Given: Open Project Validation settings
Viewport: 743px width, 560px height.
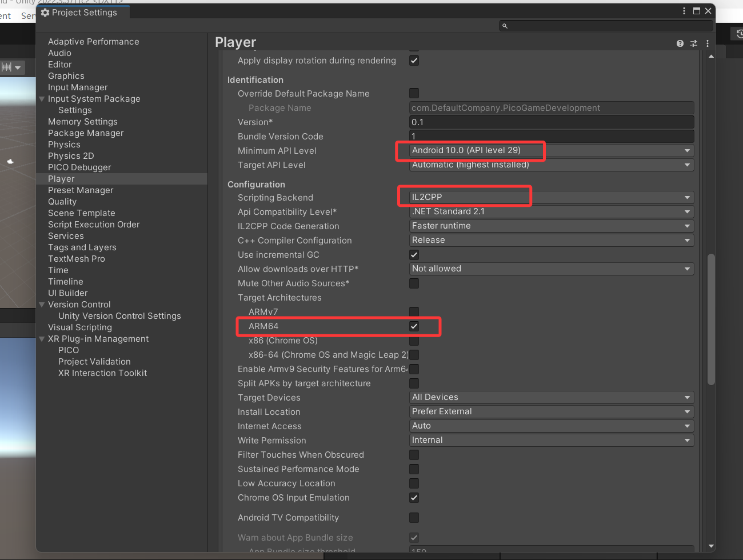Looking at the screenshot, I should [x=94, y=362].
